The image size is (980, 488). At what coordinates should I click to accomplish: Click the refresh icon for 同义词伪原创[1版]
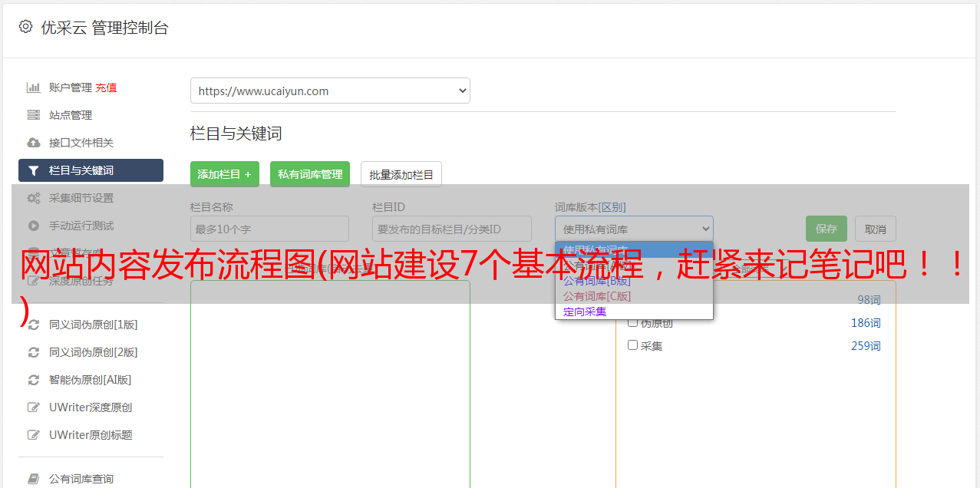(x=33, y=325)
